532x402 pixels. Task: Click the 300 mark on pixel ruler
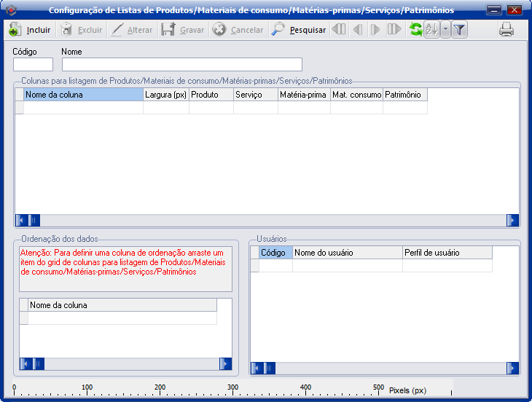pos(232,387)
